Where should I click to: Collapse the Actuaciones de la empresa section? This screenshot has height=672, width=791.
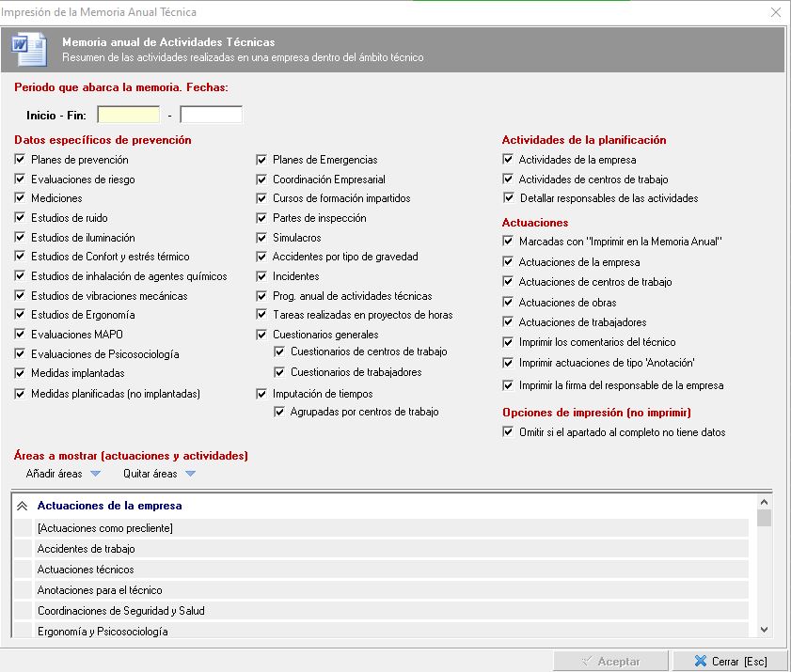23,506
